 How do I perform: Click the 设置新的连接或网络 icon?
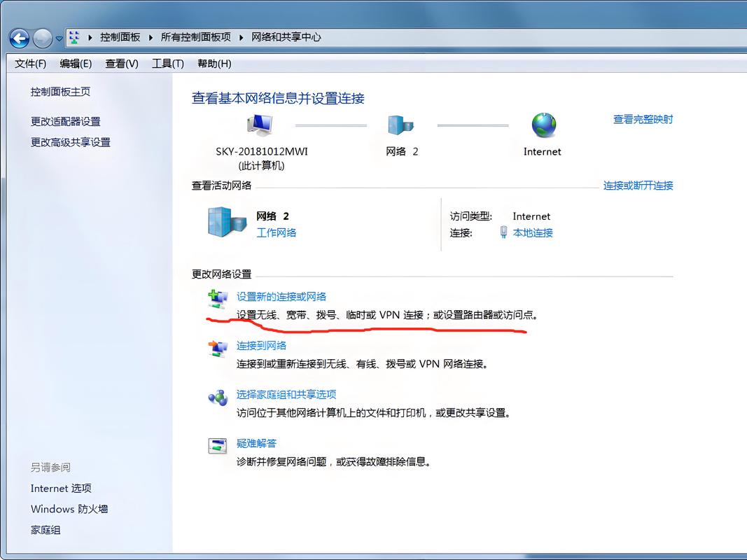coord(218,297)
